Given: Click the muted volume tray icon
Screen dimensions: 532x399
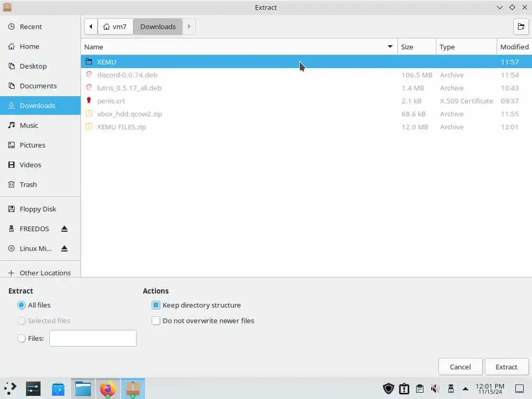Looking at the screenshot, I should pos(435,389).
